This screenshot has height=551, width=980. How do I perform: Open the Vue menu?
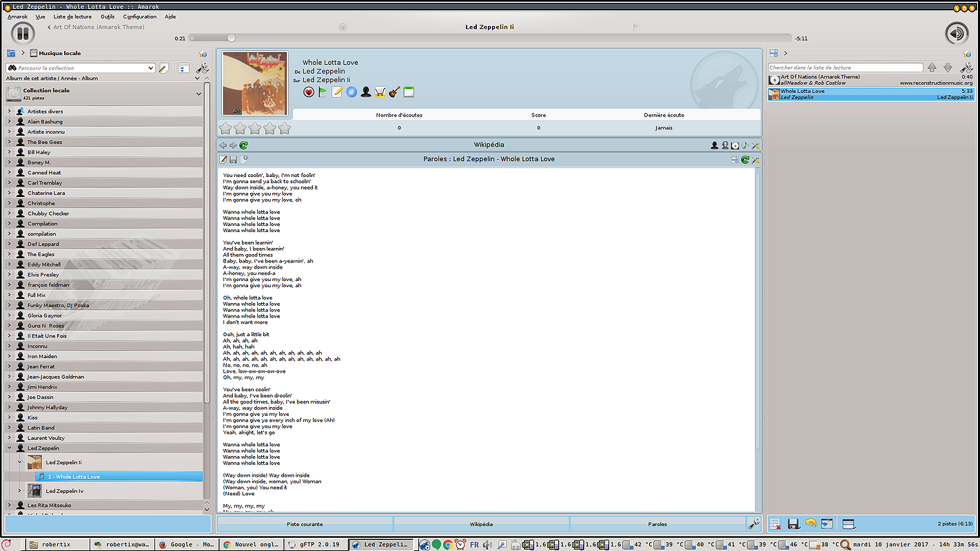(x=41, y=17)
